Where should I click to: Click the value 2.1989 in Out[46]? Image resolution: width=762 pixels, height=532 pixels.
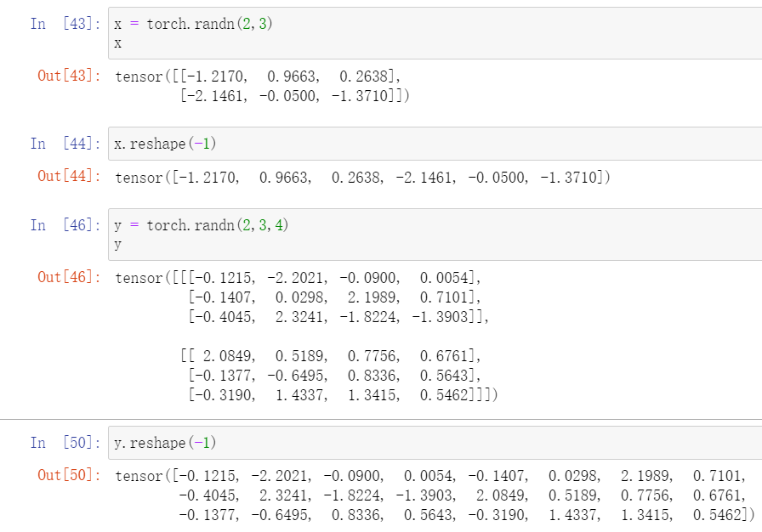(x=373, y=297)
